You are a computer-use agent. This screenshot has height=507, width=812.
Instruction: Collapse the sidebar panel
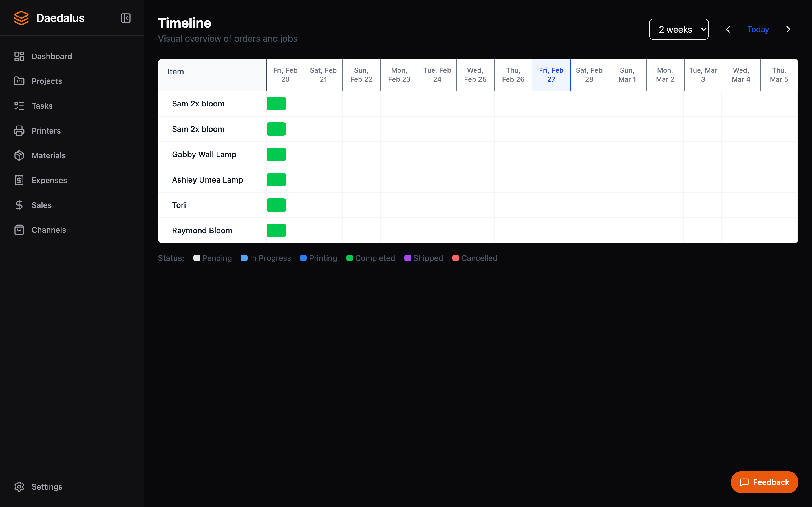(125, 18)
